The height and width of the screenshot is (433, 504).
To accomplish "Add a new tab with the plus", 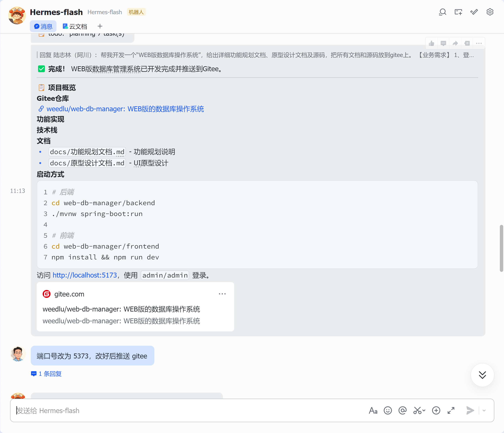I will 100,26.
